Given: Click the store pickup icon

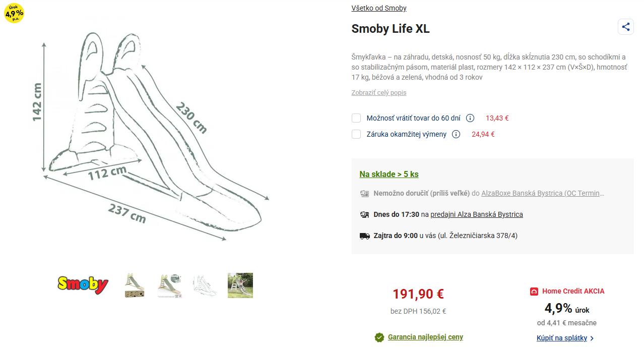Looking at the screenshot, I should pos(364,214).
